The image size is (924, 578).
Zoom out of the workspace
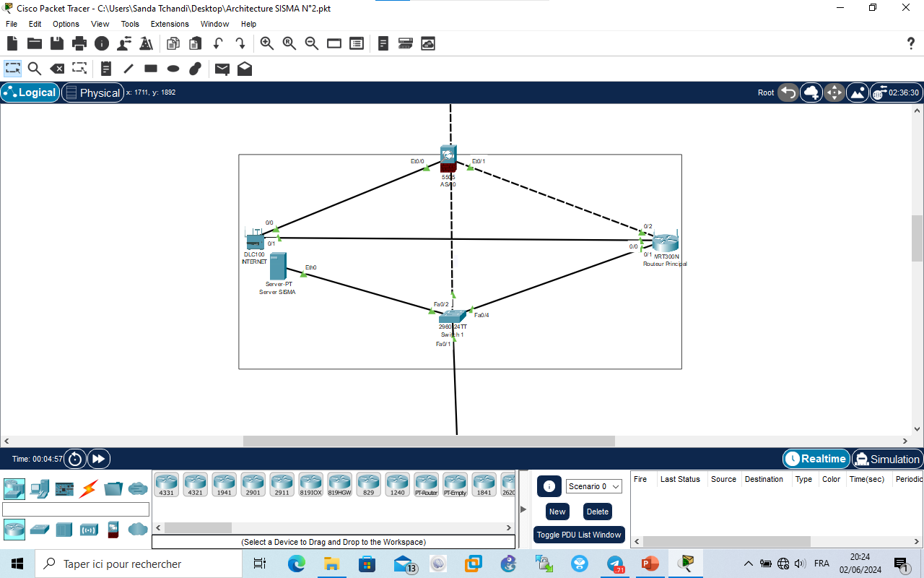[x=312, y=43]
